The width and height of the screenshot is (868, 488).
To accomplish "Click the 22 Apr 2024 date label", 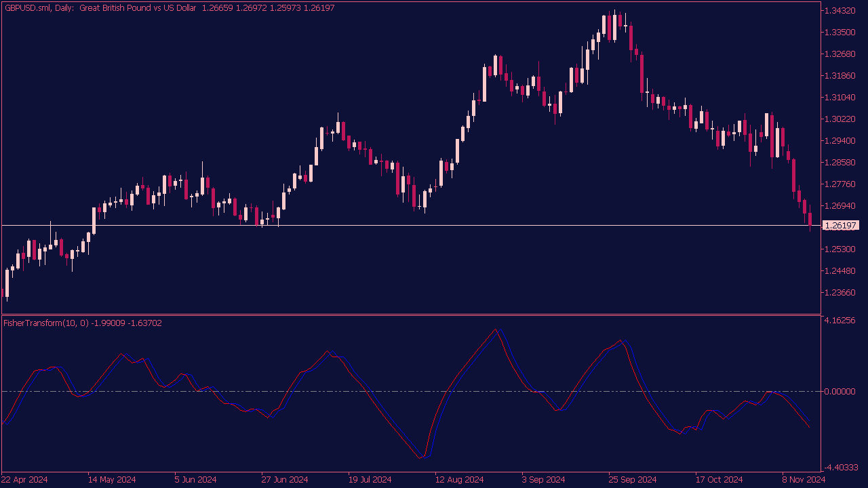I will coord(25,480).
